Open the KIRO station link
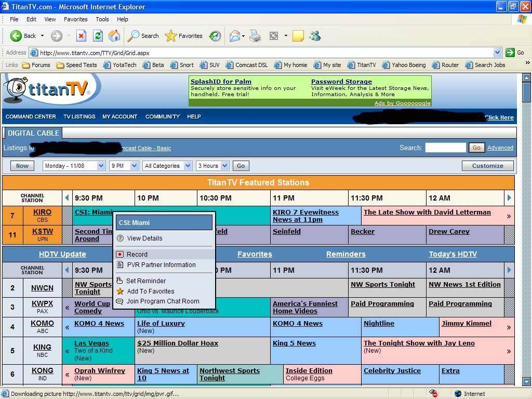Screen dimensions: 532x399 click(x=42, y=212)
